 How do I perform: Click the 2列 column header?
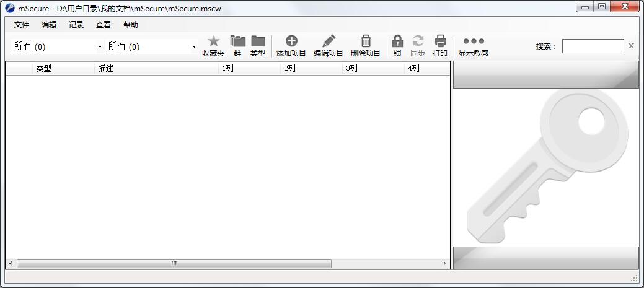tap(311, 69)
